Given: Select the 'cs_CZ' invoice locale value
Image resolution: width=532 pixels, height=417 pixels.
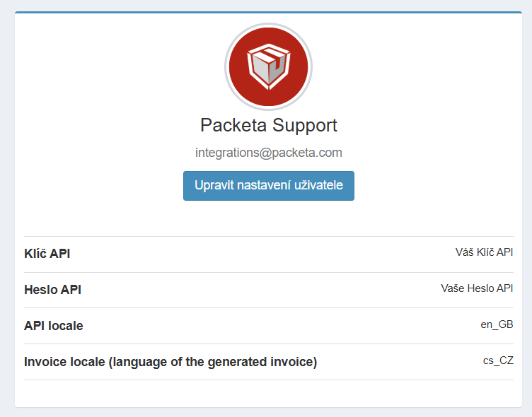Looking at the screenshot, I should point(498,360).
